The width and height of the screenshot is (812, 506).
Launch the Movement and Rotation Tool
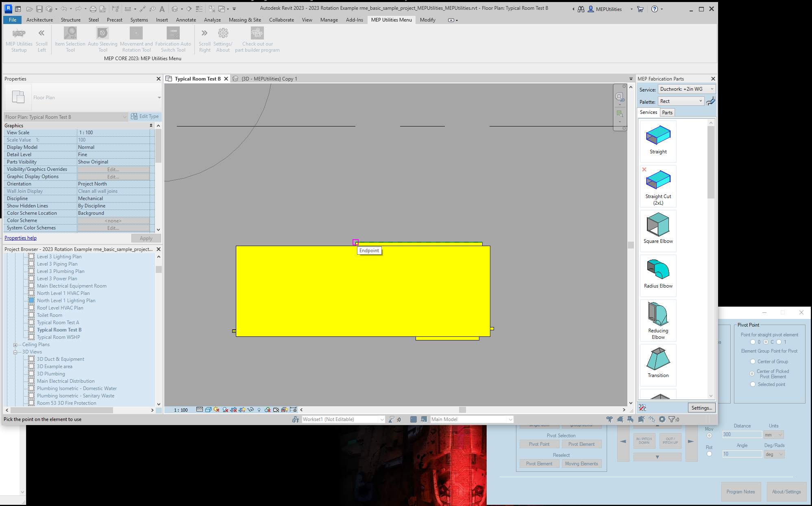pos(136,34)
